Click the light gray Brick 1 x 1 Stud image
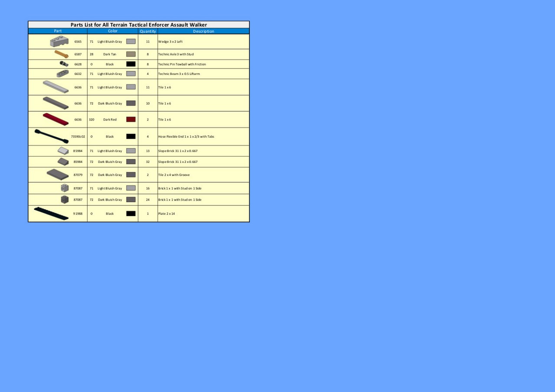The width and height of the screenshot is (555, 392). click(65, 188)
